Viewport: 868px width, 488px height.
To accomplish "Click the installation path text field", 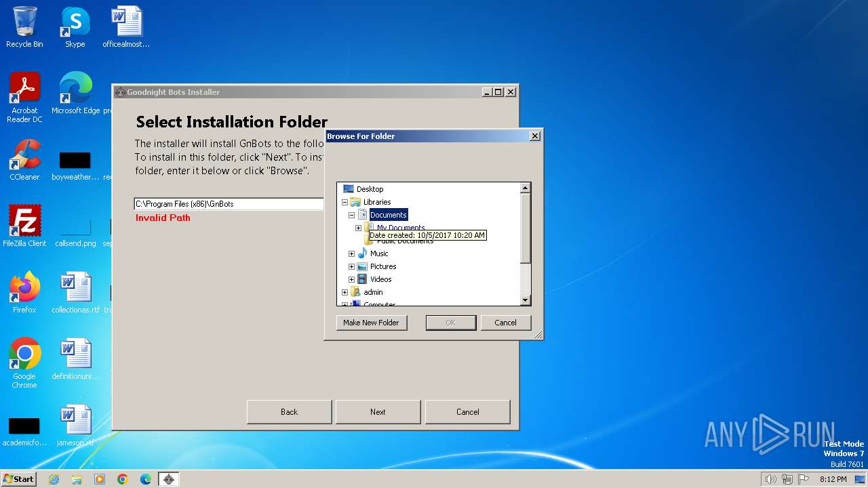I will pos(229,204).
